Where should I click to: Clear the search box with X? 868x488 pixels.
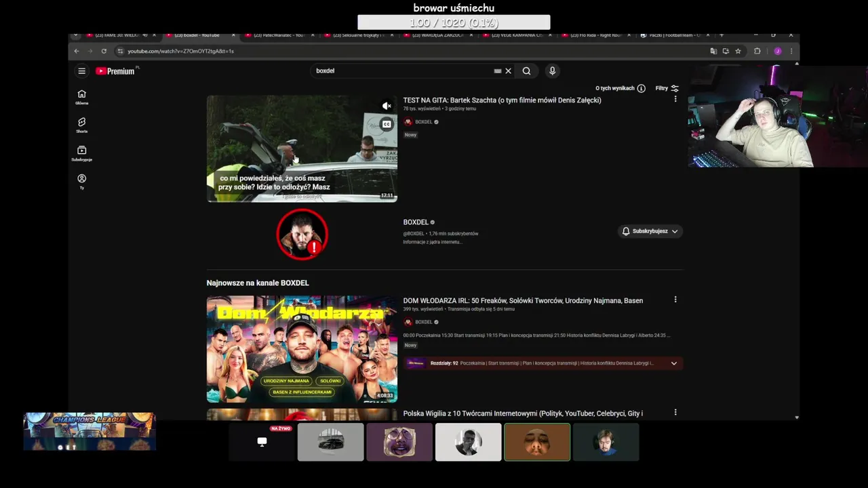tap(508, 70)
